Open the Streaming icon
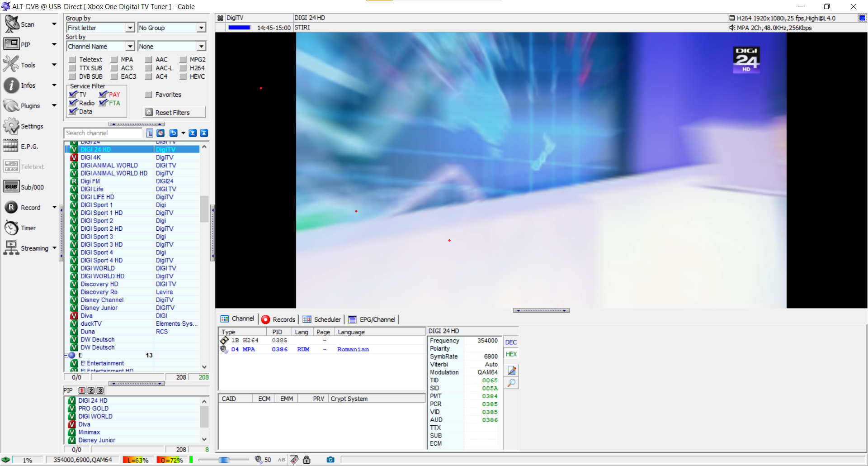 click(x=11, y=248)
